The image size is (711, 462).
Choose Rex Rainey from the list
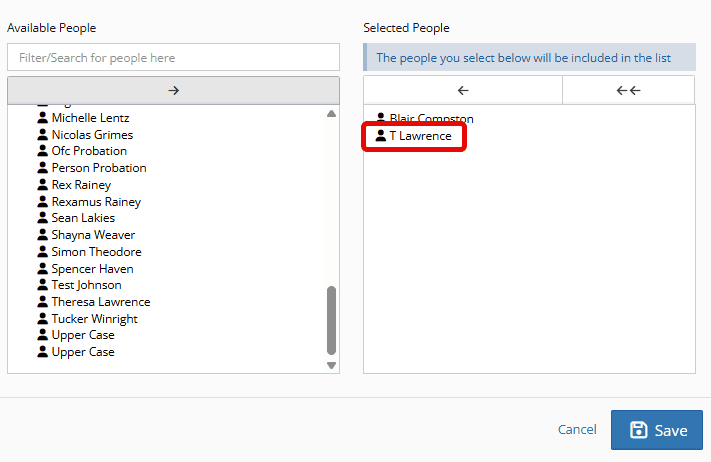pyautogui.click(x=81, y=185)
